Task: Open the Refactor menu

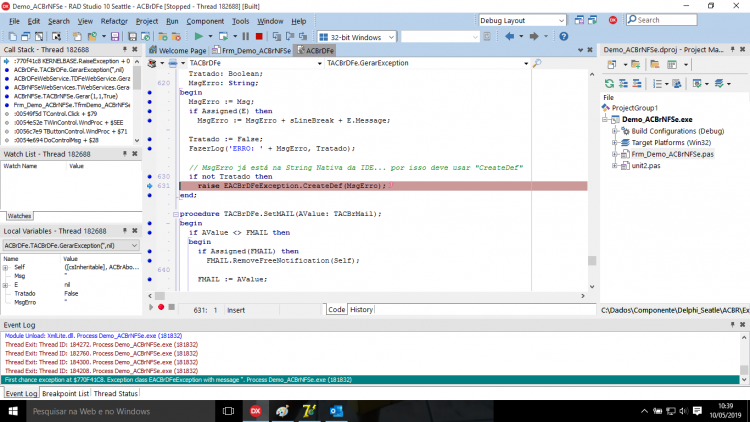Action: click(x=114, y=21)
